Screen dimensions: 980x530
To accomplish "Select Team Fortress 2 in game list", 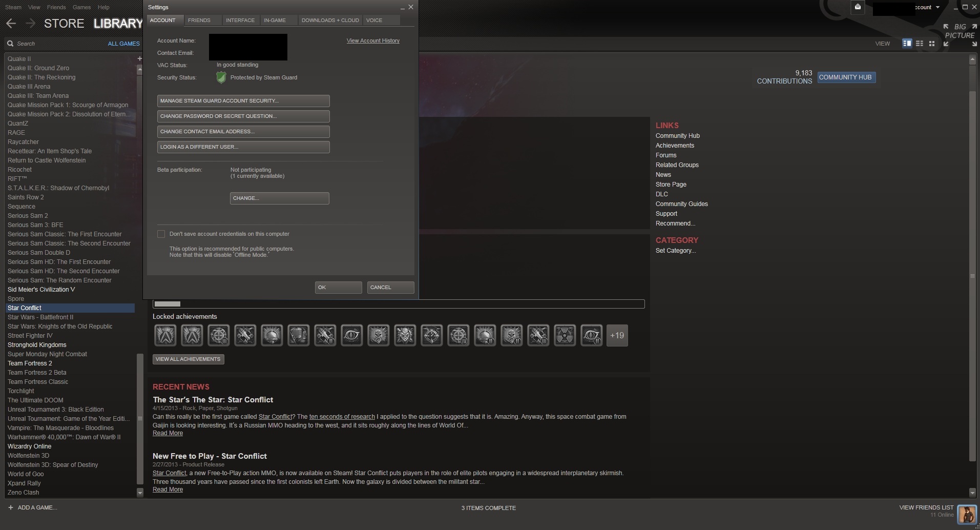I will (x=30, y=363).
